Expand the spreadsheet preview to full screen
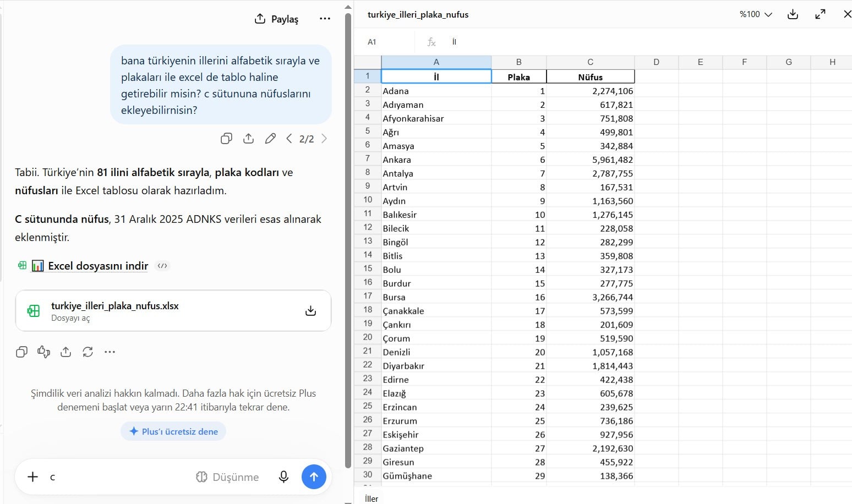852x504 pixels. pyautogui.click(x=820, y=14)
